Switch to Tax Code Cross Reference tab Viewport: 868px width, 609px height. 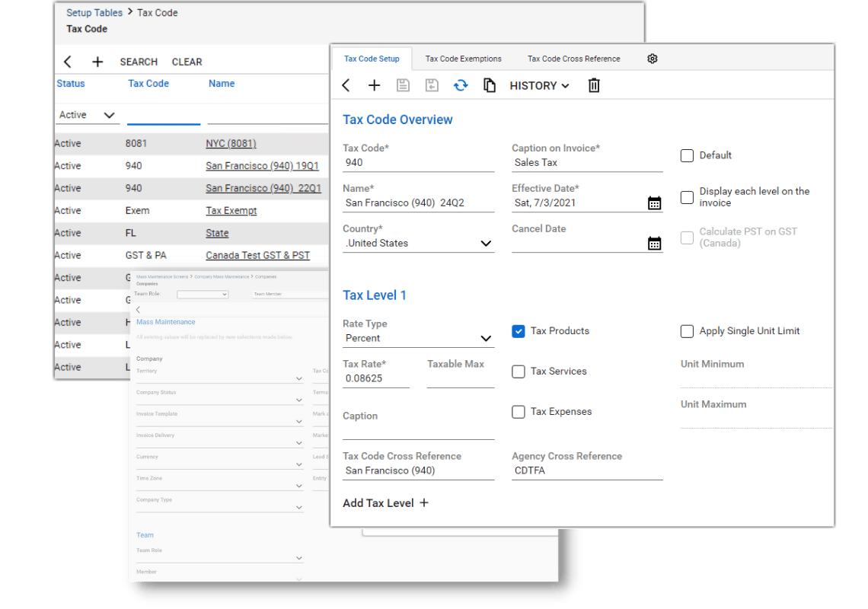(573, 59)
